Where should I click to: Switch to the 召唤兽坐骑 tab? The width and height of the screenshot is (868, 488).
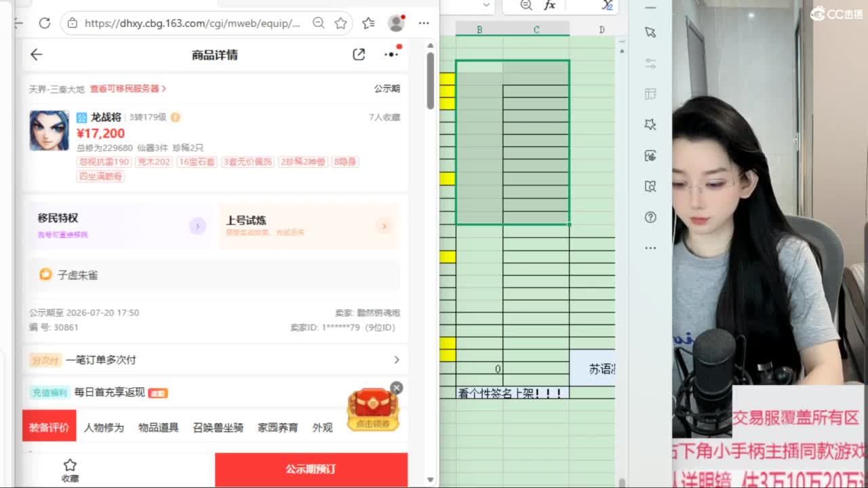click(218, 428)
